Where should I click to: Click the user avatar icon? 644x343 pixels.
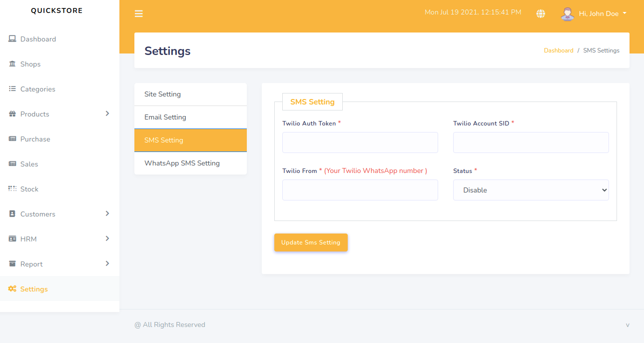click(567, 13)
